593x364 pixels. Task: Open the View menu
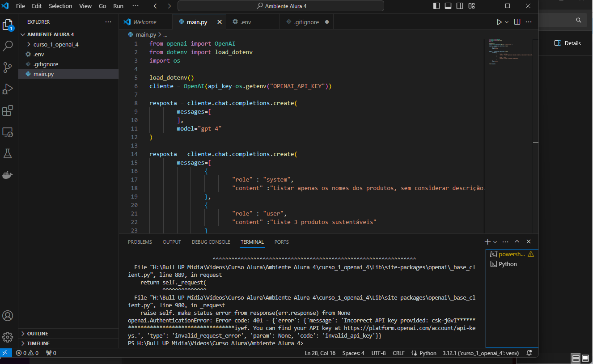click(x=85, y=6)
